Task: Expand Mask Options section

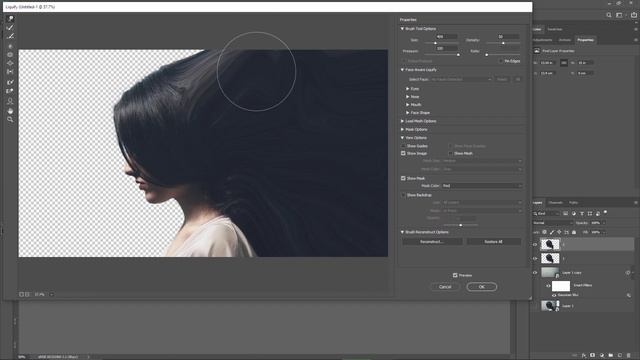Action: (402, 129)
